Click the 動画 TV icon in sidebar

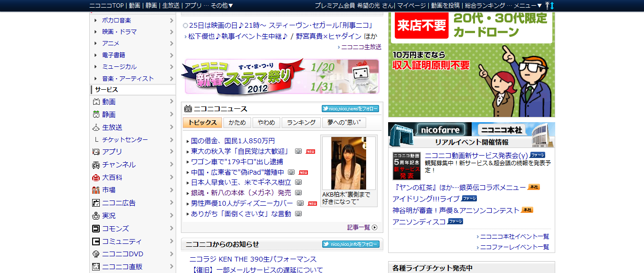[96, 102]
